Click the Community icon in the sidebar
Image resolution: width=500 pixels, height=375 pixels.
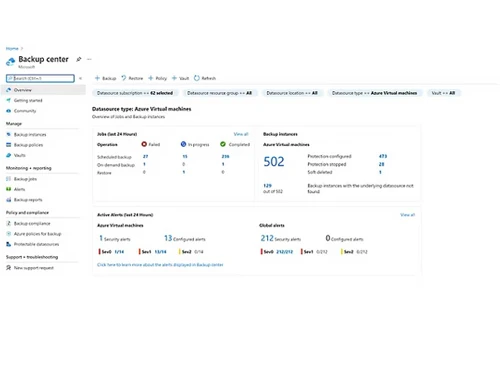[x=9, y=111]
